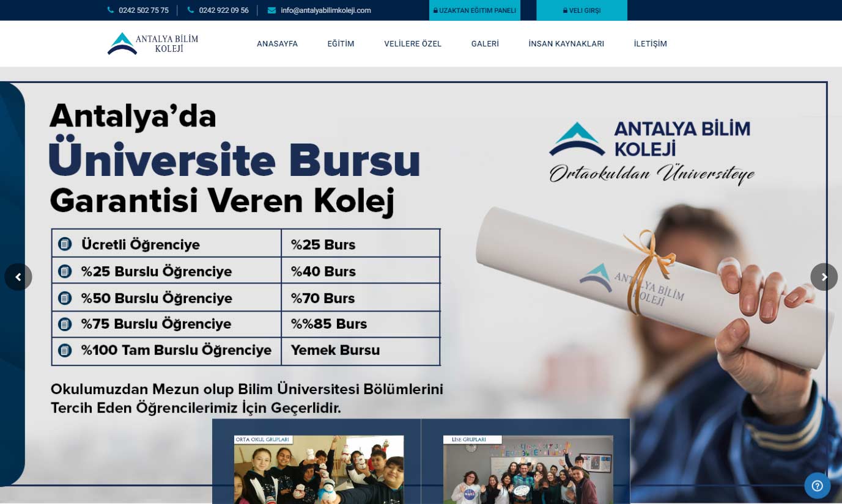Image resolution: width=842 pixels, height=504 pixels.
Task: Click the Üniversite Bursu banner heading
Action: (234, 160)
